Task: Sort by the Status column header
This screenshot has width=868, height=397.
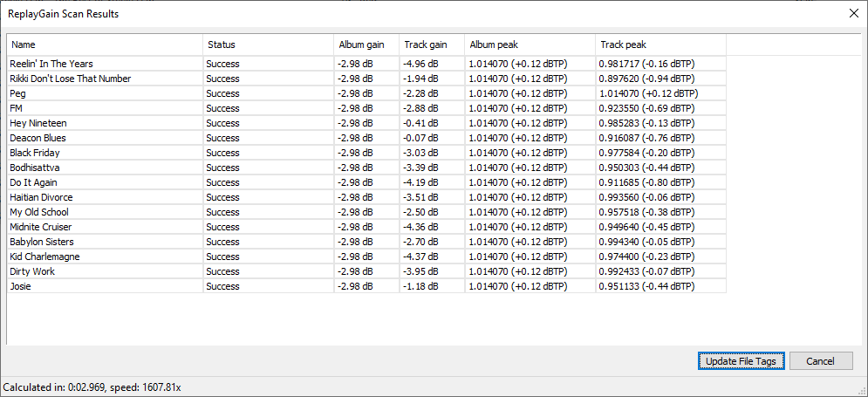Action: pyautogui.click(x=269, y=44)
